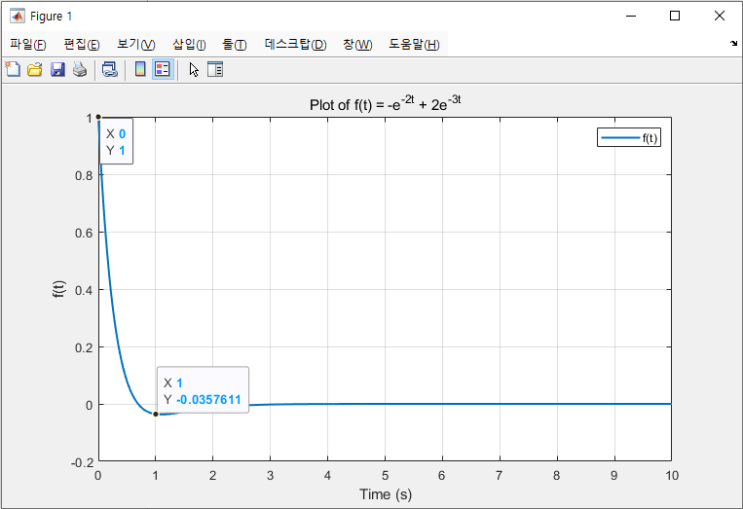Open the 툴(T) menu
This screenshot has width=743, height=509.
[x=235, y=45]
